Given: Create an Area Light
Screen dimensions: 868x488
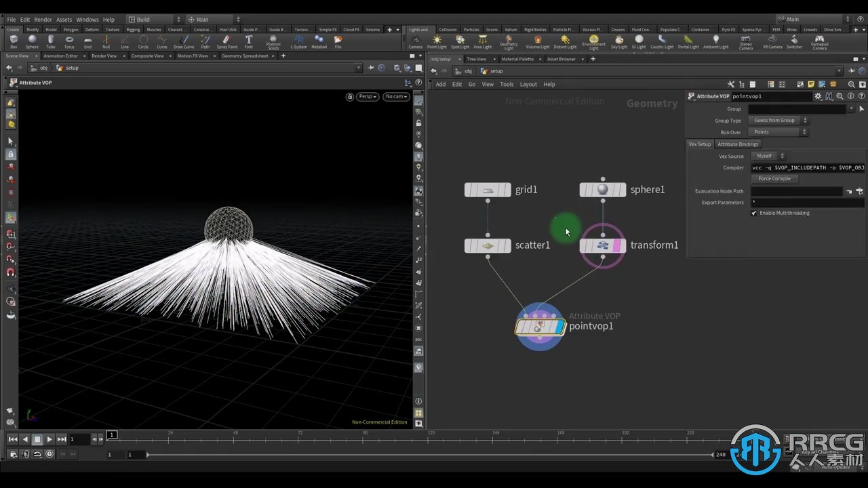Looking at the screenshot, I should (483, 42).
